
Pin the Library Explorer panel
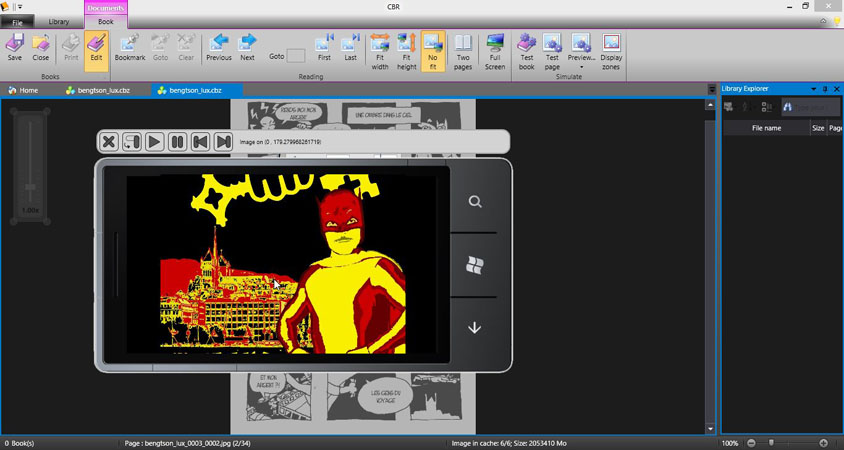[825, 89]
